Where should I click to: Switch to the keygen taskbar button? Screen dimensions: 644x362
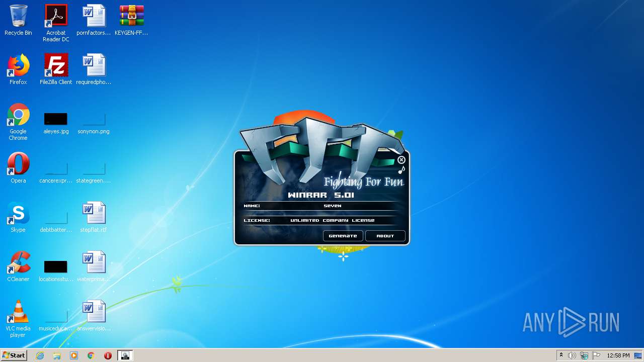point(125,355)
